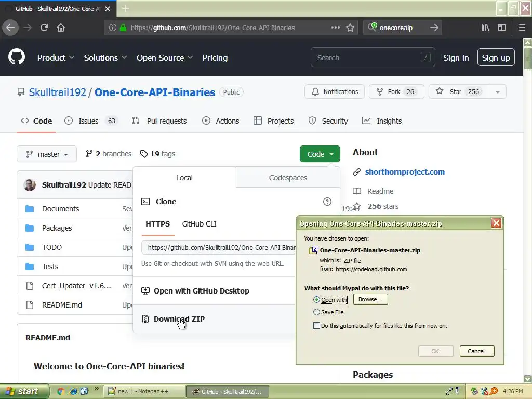Open the page actions three-dot menu
This screenshot has height=399, width=532.
point(336,28)
